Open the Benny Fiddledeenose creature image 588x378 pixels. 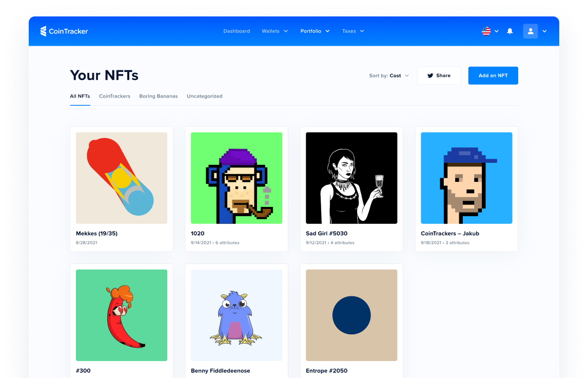(x=237, y=315)
